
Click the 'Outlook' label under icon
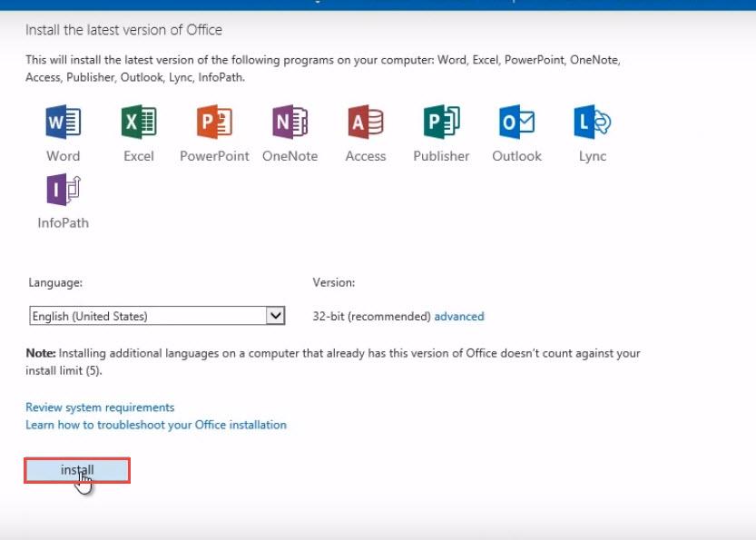tap(517, 156)
